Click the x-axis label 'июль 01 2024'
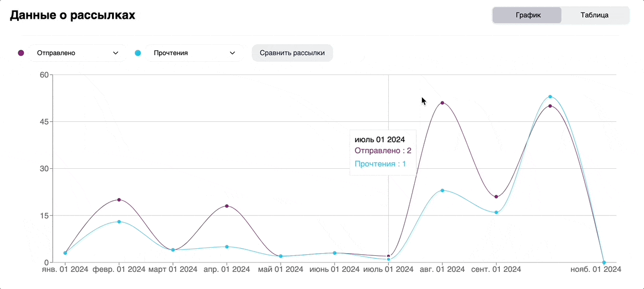 pos(388,270)
